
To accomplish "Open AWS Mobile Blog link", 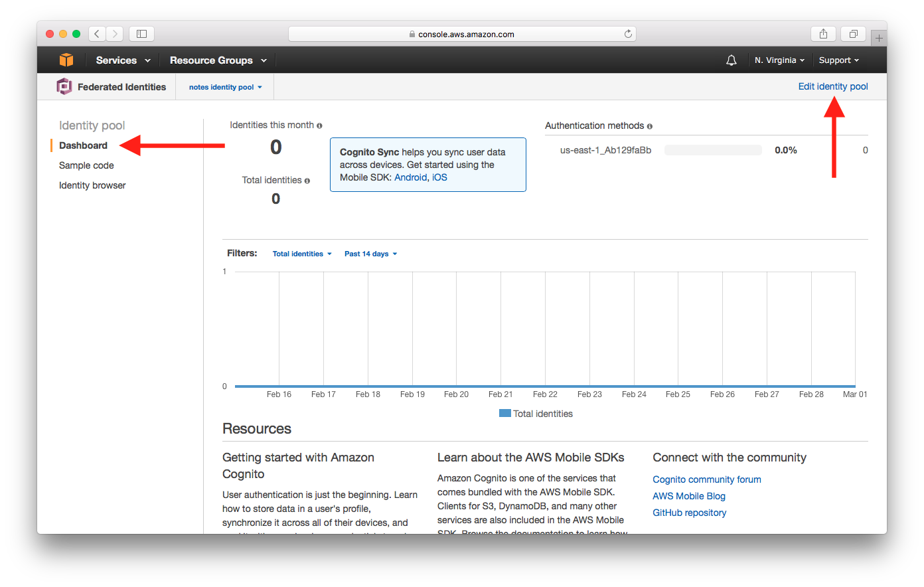I will pos(689,496).
